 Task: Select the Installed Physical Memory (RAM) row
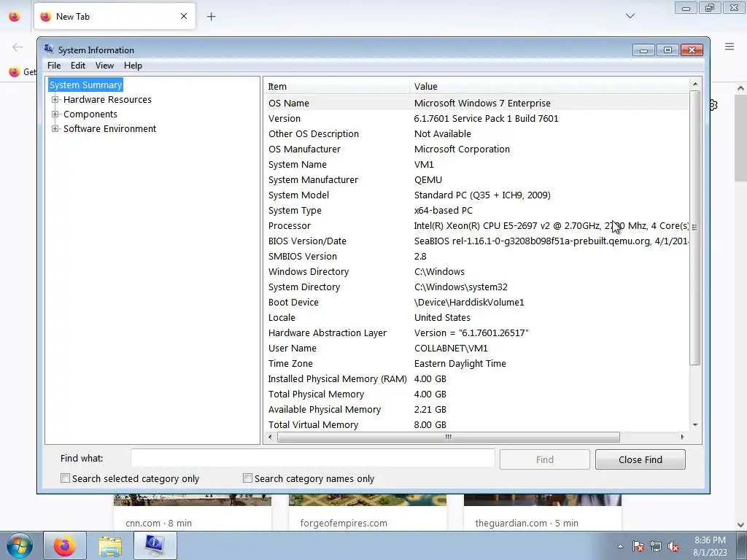476,378
